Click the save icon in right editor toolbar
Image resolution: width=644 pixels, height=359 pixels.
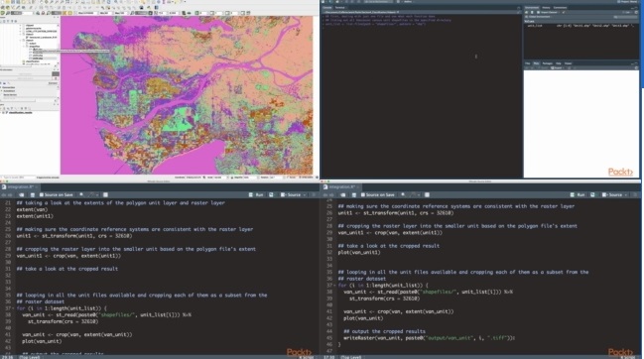353,195
